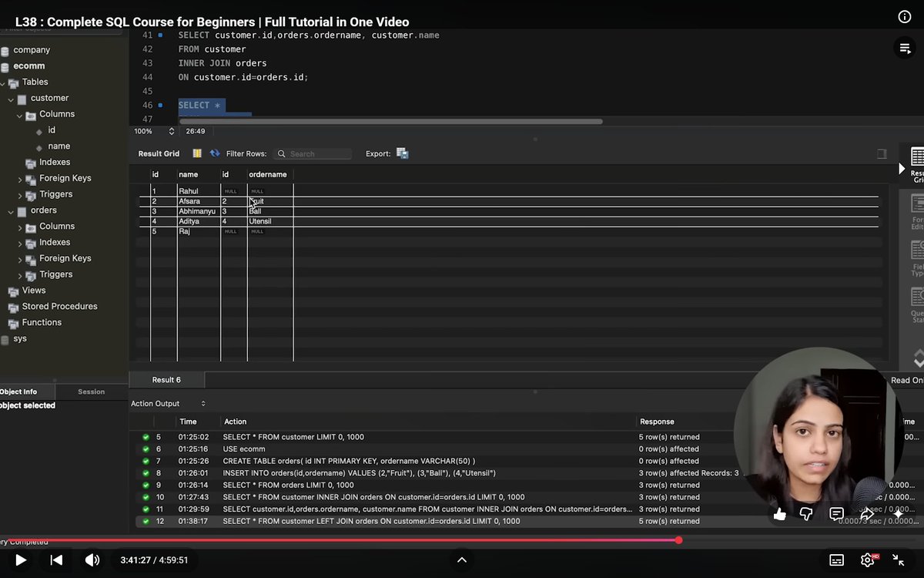Click line 46 statement marker dot
This screenshot has width=924, height=578.
[x=160, y=106]
